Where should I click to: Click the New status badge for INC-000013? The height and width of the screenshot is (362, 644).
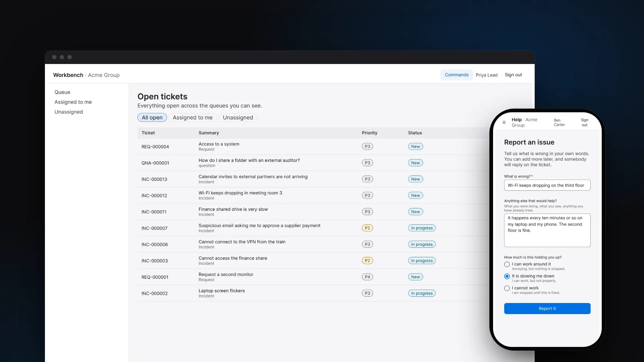(415, 179)
